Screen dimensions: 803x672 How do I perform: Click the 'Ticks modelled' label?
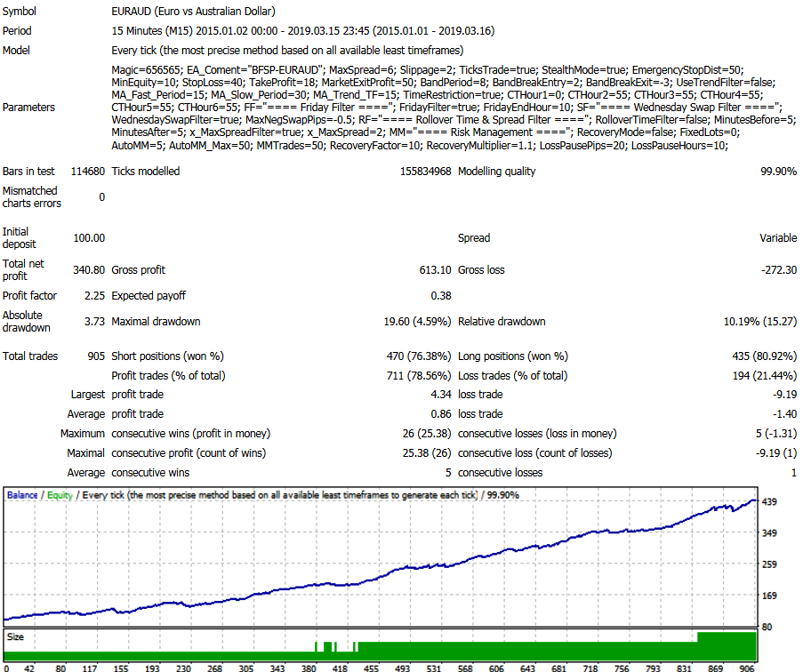[146, 172]
